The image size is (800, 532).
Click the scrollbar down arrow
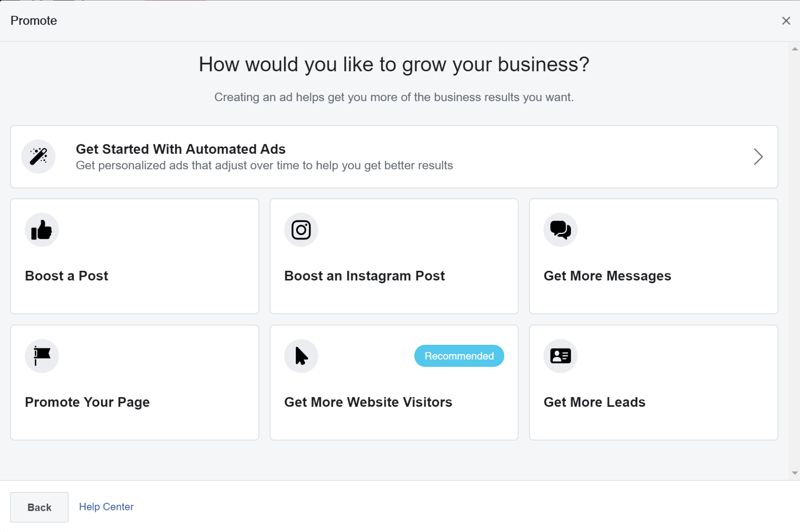coord(794,473)
